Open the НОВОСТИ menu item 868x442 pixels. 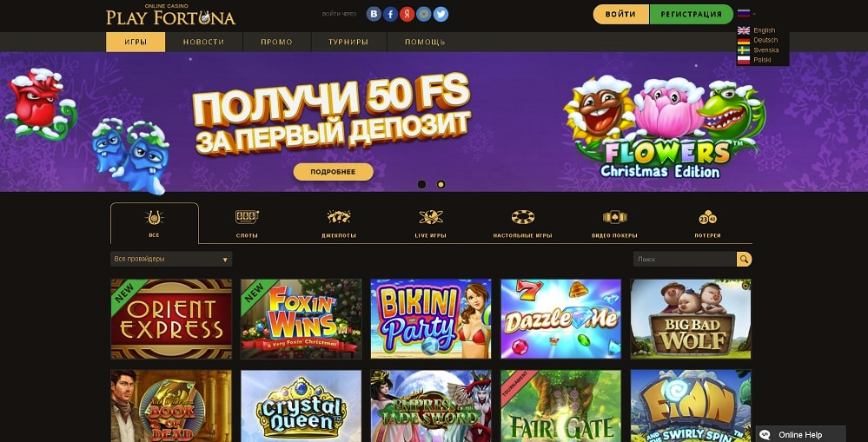(203, 42)
